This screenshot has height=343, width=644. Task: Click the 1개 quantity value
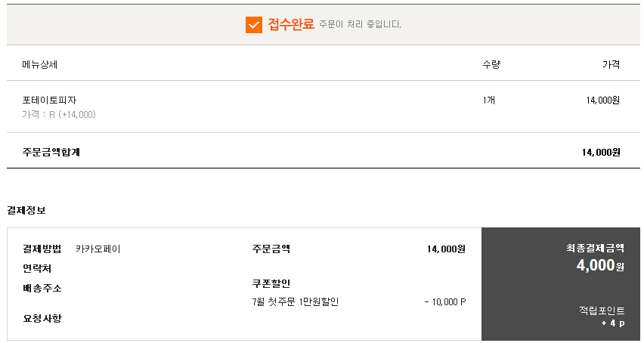489,100
